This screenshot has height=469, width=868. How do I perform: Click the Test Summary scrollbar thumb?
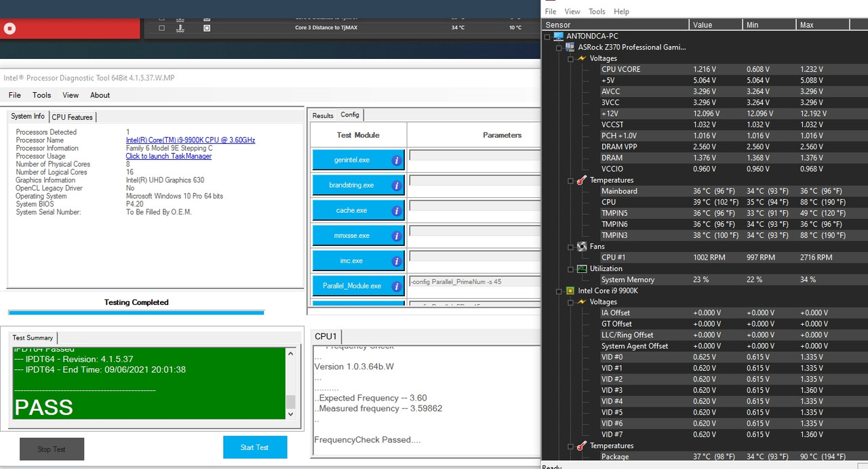click(291, 401)
